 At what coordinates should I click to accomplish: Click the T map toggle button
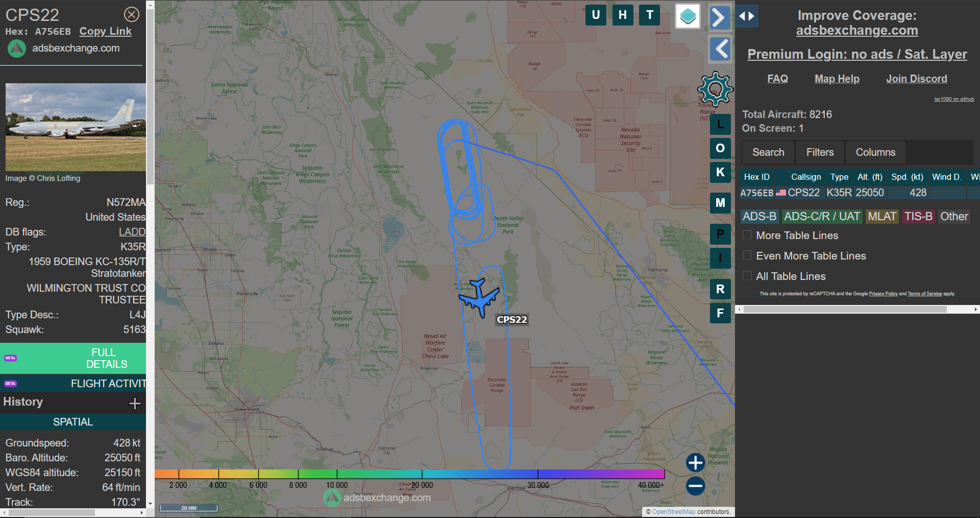650,15
